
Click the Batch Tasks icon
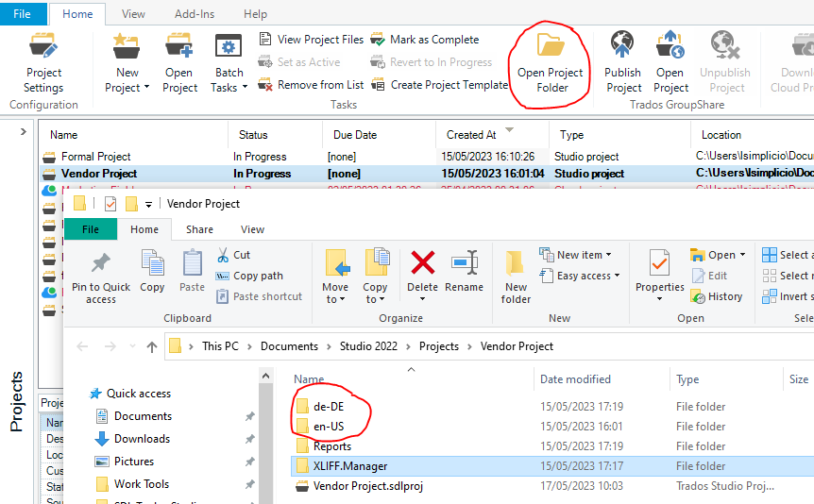[x=229, y=46]
